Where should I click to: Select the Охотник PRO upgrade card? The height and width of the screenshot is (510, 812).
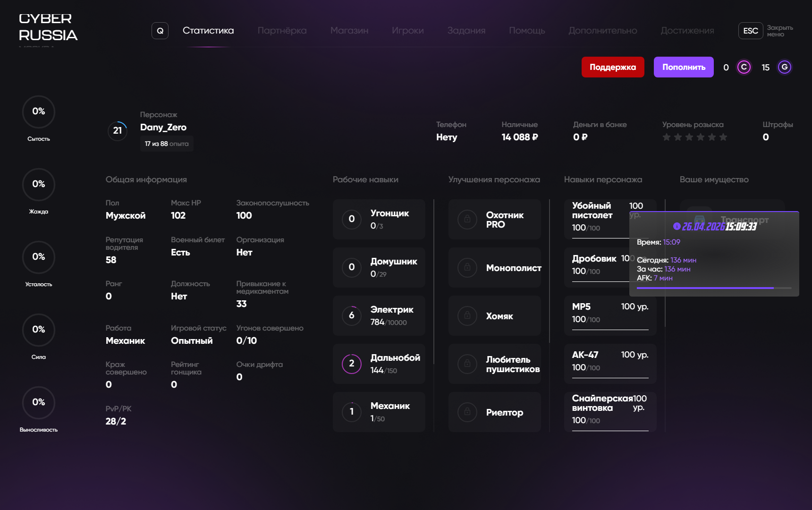495,220
